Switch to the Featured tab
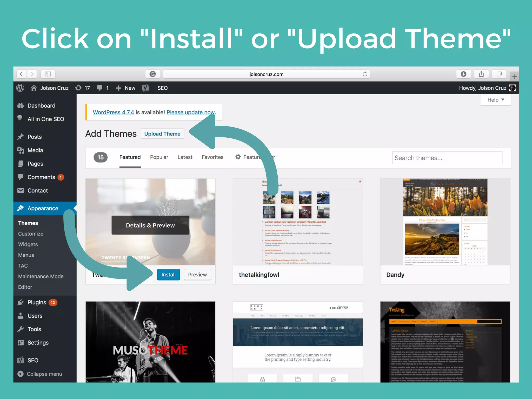Screen dimensions: 532x399 pyautogui.click(x=130, y=157)
